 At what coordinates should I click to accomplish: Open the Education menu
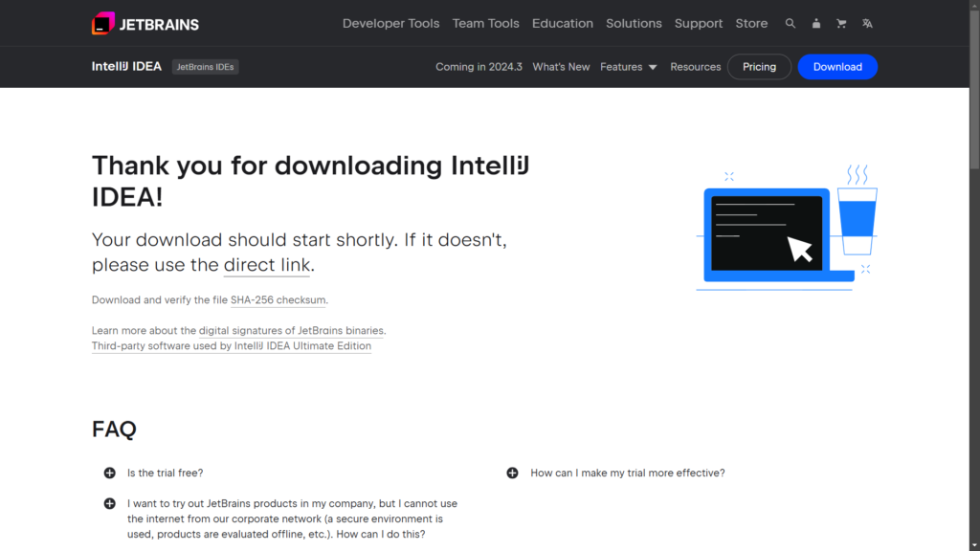[563, 23]
